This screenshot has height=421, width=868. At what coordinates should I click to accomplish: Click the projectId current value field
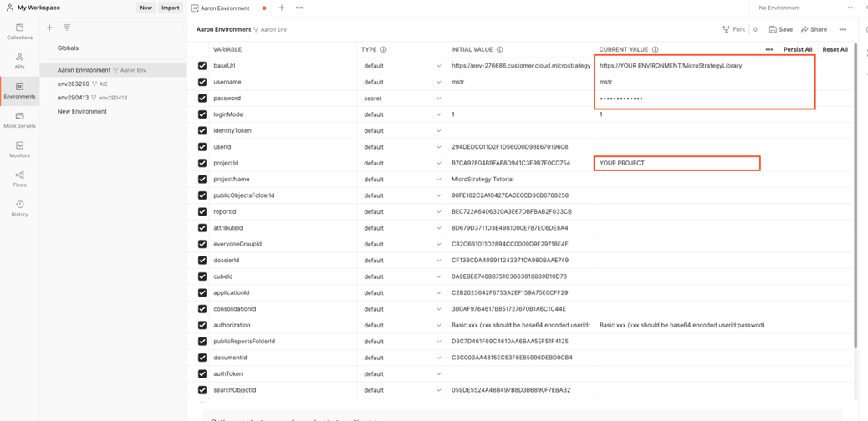coord(676,163)
